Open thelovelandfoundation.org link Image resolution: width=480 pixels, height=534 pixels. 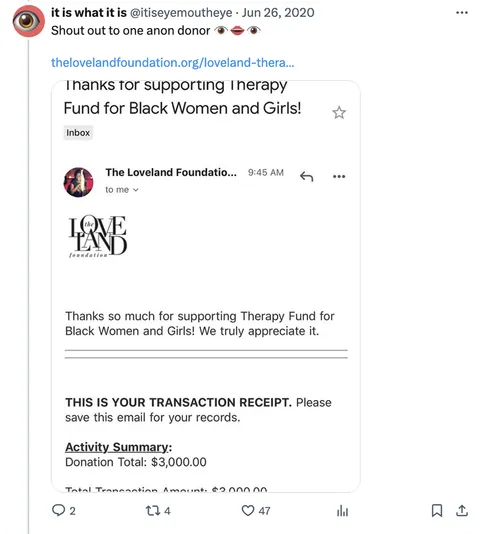click(x=172, y=63)
